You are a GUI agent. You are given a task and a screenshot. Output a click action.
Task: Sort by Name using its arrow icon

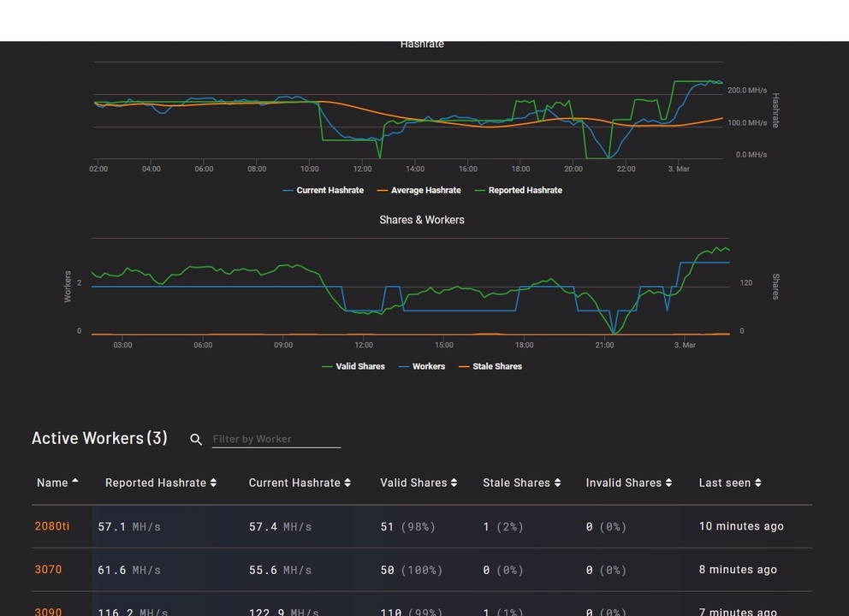75,481
